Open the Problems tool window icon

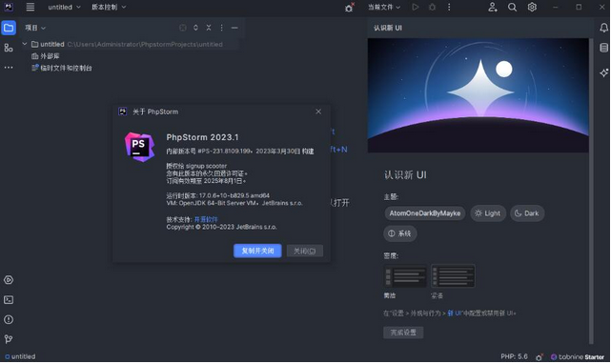(9, 319)
